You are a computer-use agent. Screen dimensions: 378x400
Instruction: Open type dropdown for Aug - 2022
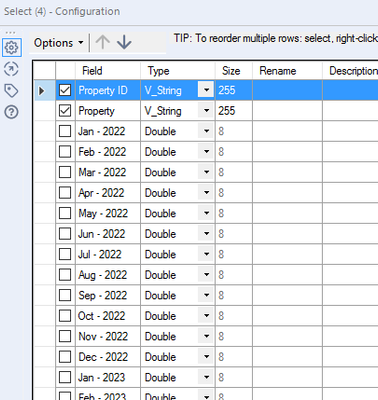point(206,275)
